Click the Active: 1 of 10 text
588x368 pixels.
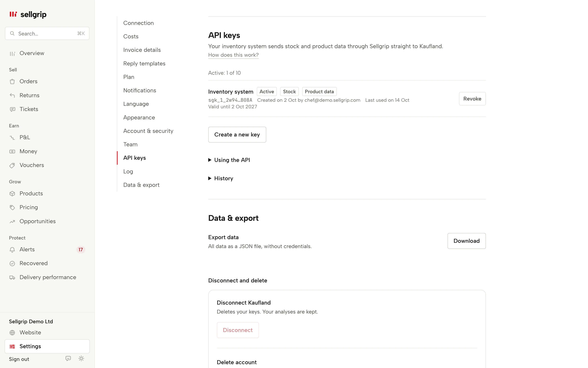pos(224,73)
